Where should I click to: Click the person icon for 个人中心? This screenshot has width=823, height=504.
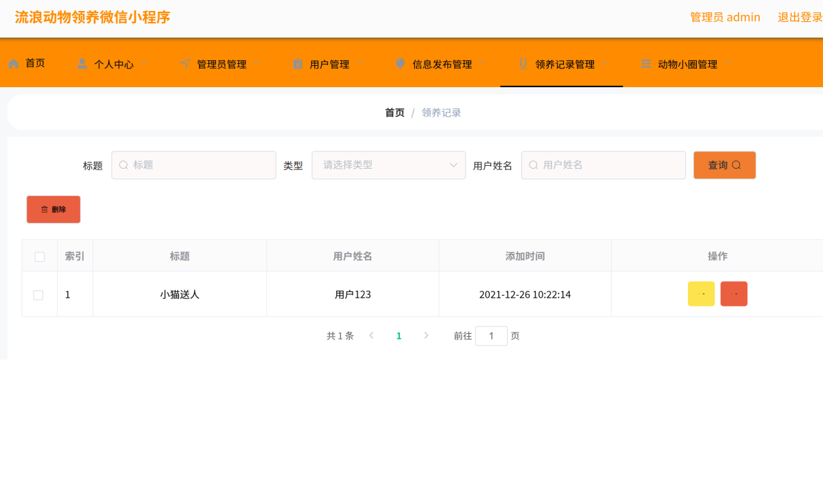point(82,64)
